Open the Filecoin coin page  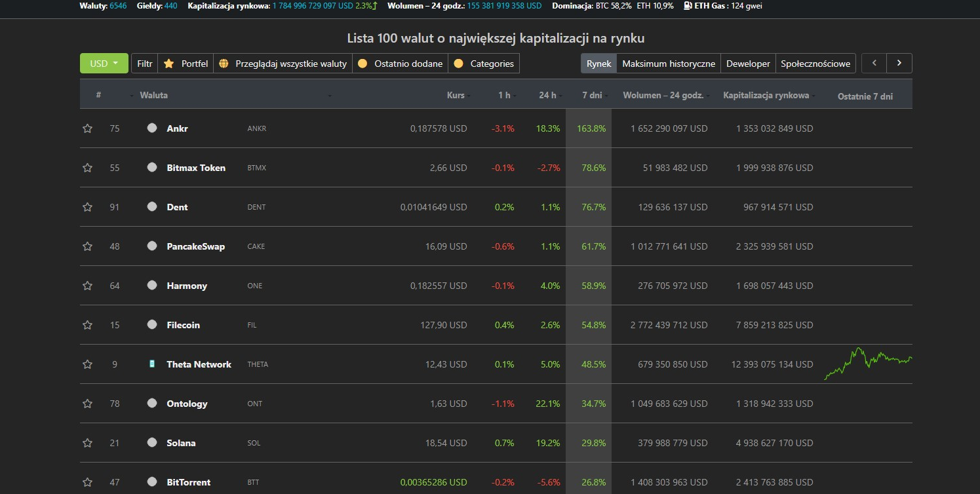[x=183, y=325]
